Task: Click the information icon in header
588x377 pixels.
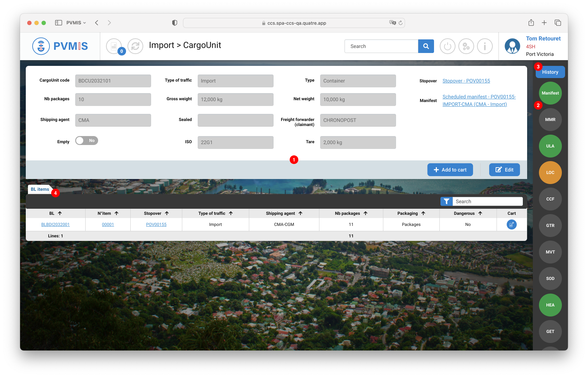Action: 485,46
